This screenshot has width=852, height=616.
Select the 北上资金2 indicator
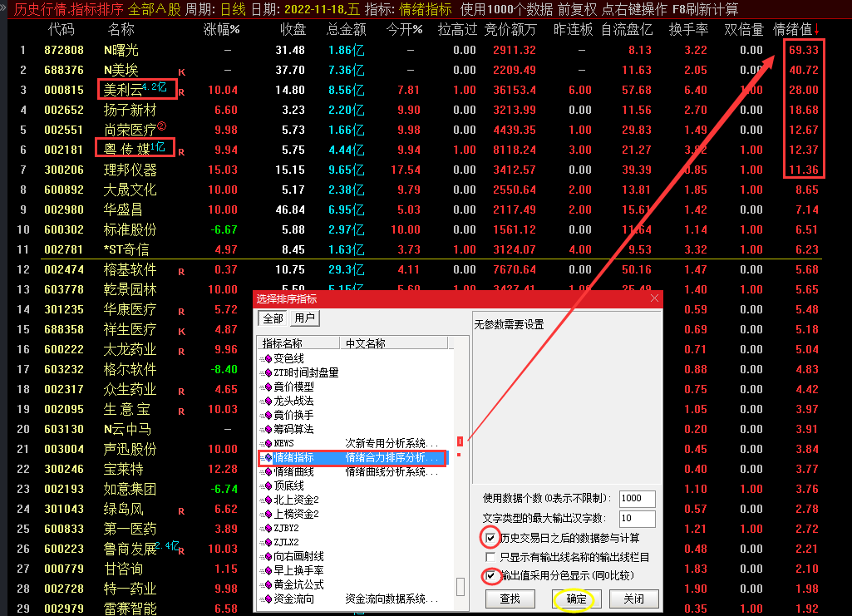[296, 500]
